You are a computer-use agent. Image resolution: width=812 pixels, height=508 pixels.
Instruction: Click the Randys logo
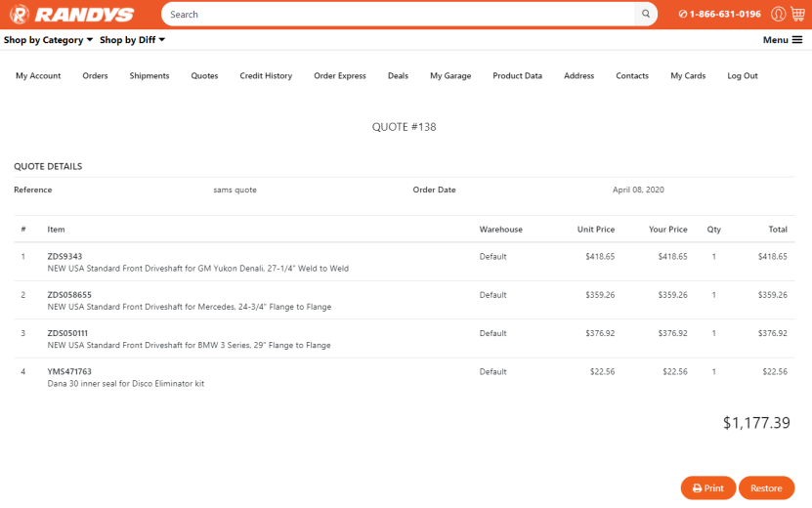click(x=72, y=15)
